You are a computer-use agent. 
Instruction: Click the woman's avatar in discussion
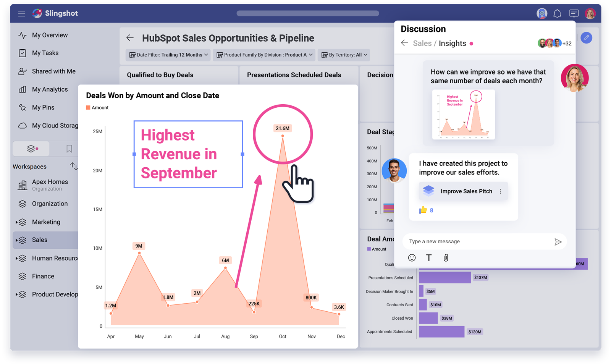[575, 78]
